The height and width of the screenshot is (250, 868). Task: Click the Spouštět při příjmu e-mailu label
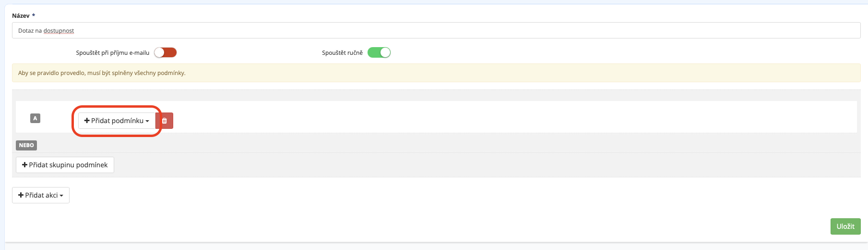(113, 53)
